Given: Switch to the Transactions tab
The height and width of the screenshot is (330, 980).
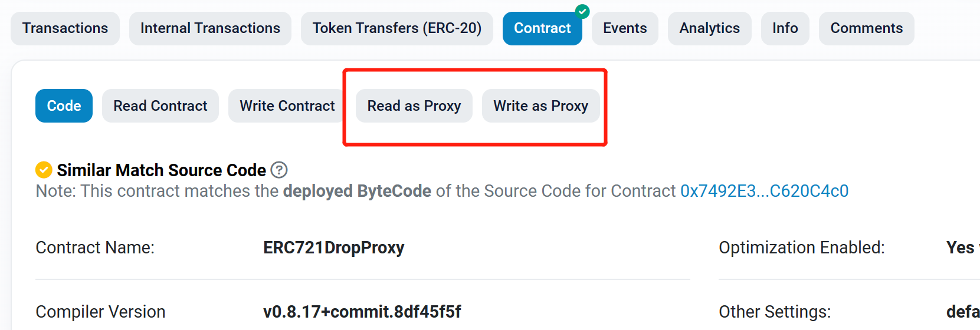Looking at the screenshot, I should 65,28.
